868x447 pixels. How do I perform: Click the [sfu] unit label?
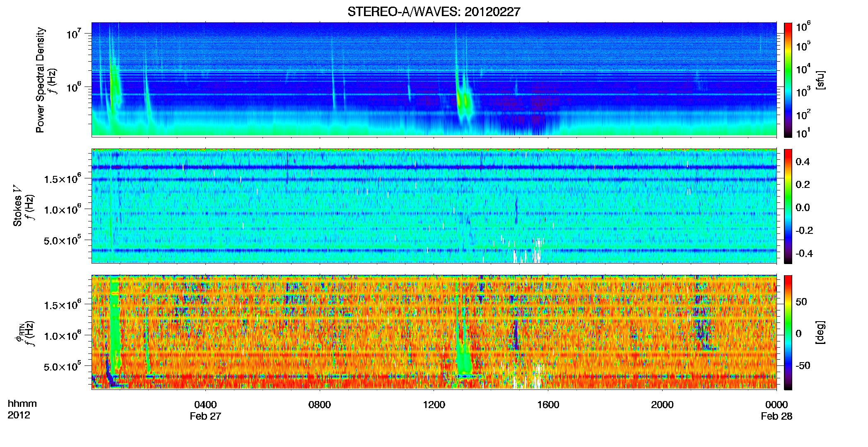coord(820,80)
